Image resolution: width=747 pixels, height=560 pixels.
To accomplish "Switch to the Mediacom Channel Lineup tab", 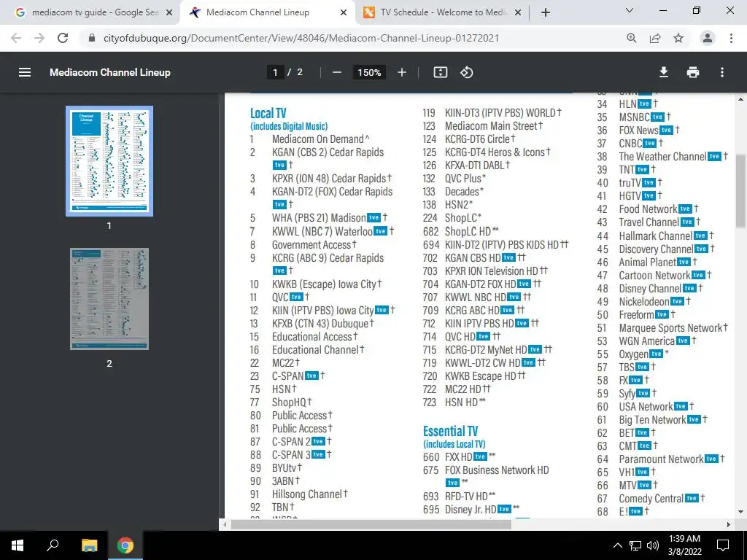I will coord(267,12).
